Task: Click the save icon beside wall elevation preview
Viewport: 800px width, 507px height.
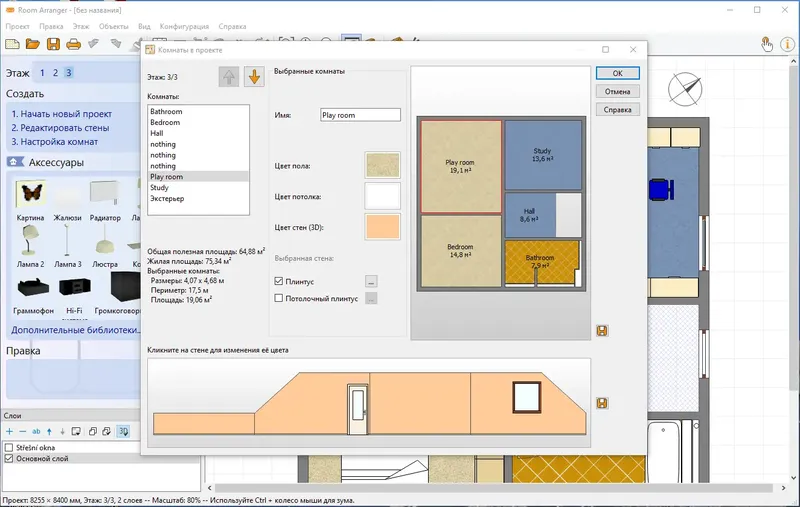Action: [x=602, y=403]
